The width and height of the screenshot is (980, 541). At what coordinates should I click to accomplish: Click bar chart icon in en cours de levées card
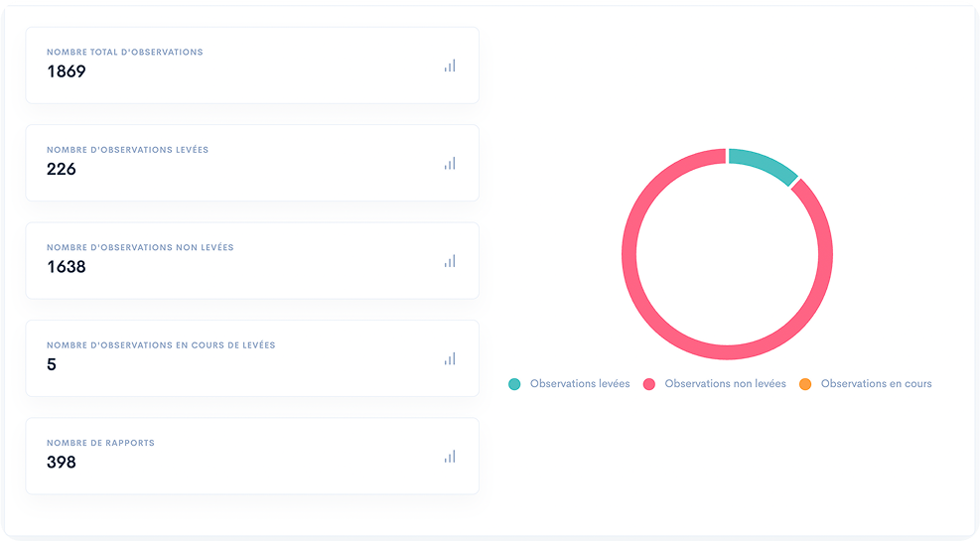point(450,358)
